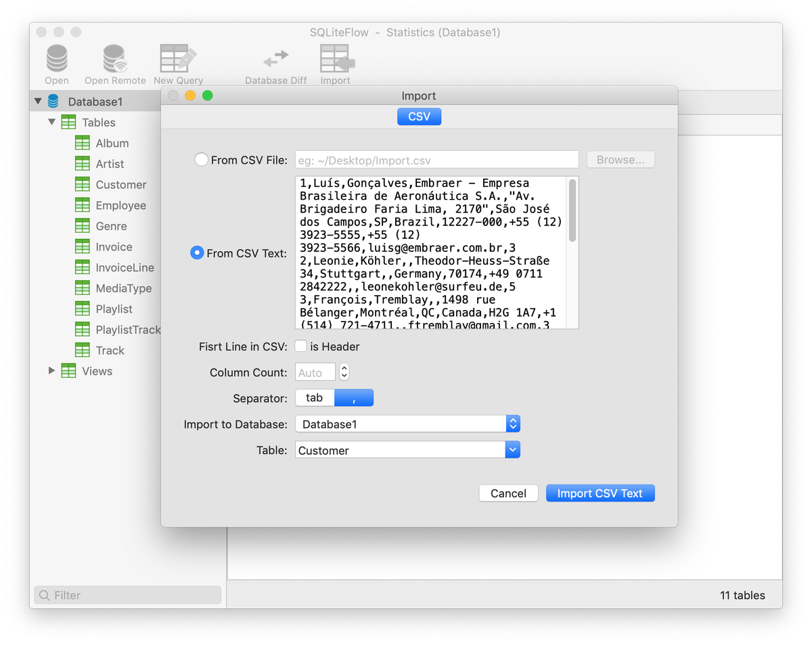This screenshot has width=812, height=645.
Task: Select the Track label in the tree
Action: (x=110, y=350)
